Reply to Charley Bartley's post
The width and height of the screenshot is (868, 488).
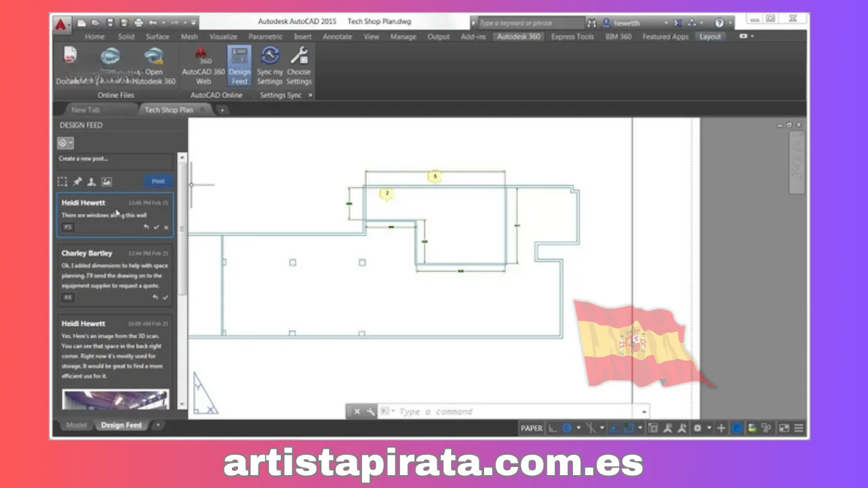tap(155, 298)
